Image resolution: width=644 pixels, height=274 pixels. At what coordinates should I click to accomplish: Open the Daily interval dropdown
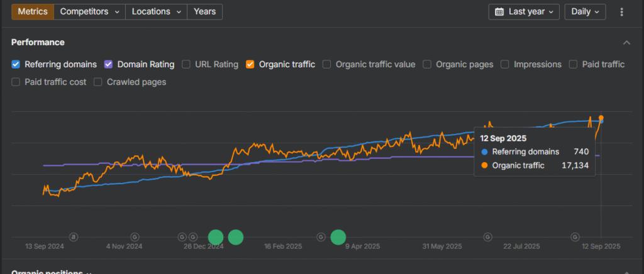585,12
